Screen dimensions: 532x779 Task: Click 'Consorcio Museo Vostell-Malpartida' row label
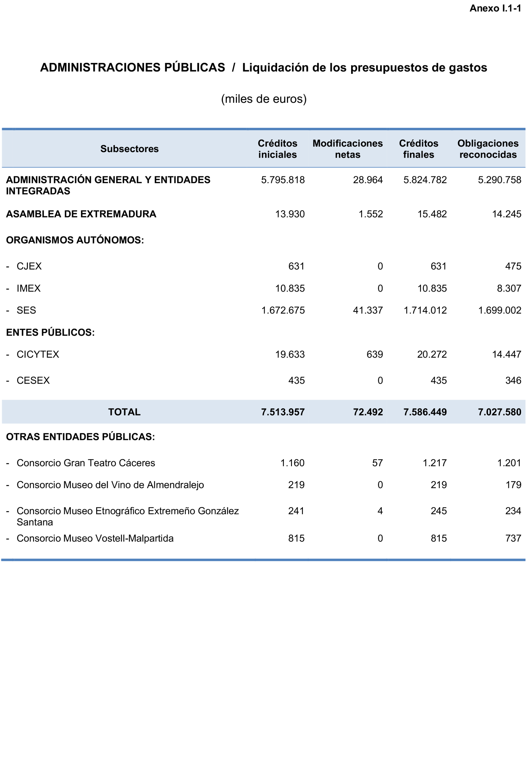(95, 539)
